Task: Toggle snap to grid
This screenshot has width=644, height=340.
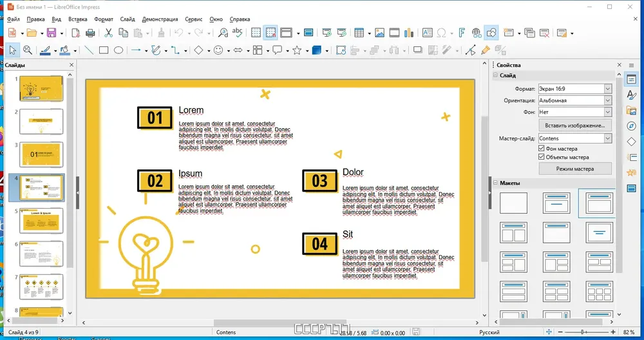Action: click(x=270, y=33)
